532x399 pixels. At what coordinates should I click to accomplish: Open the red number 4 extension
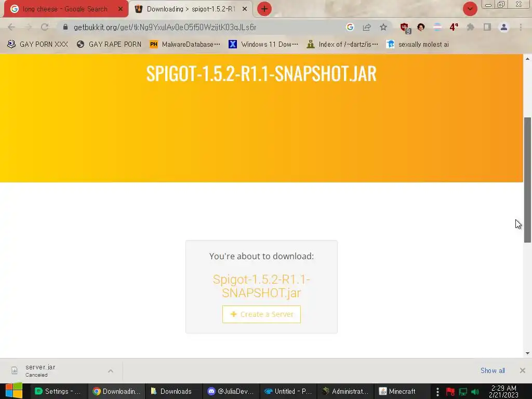tap(454, 27)
